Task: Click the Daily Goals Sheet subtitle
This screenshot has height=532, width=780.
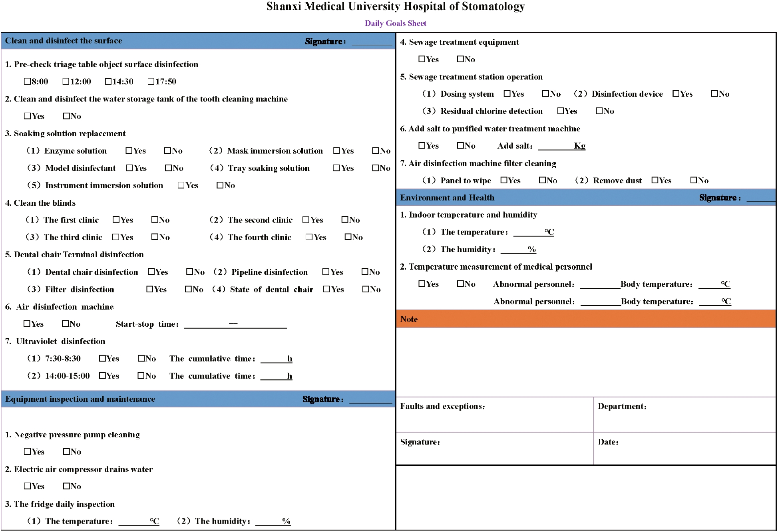Action: (x=396, y=23)
